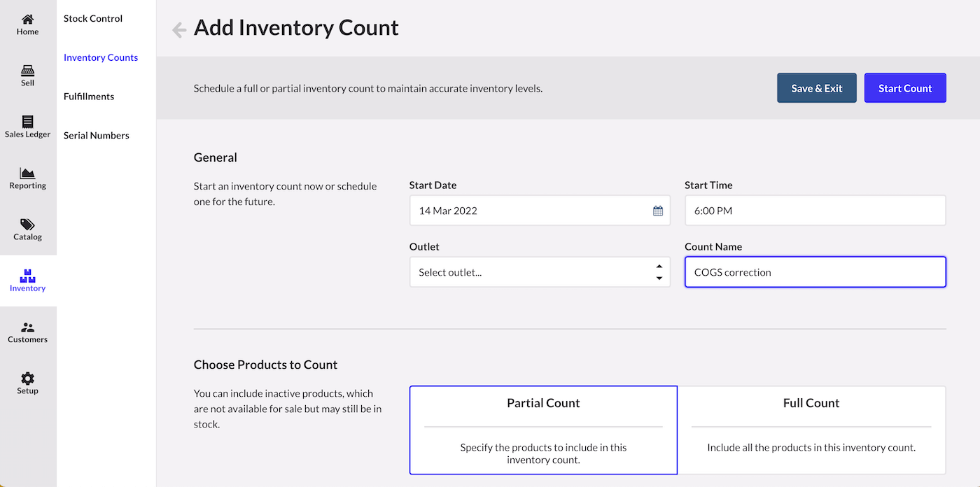980x487 pixels.
Task: Open the calendar icon in Start Date
Action: tap(657, 211)
